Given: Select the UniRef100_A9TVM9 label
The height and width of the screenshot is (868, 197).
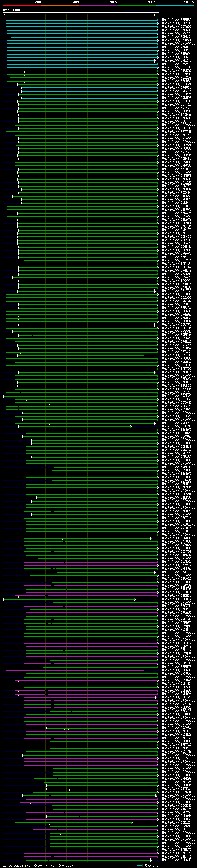Looking at the screenshot, I should (177, 132).
